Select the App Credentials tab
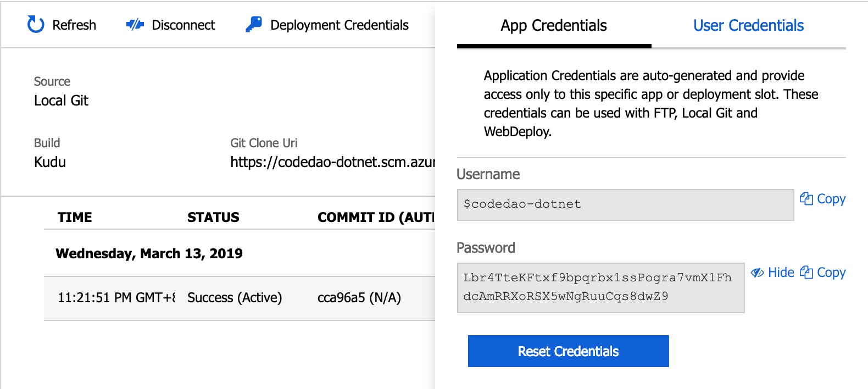This screenshot has width=868, height=389. coord(554,26)
